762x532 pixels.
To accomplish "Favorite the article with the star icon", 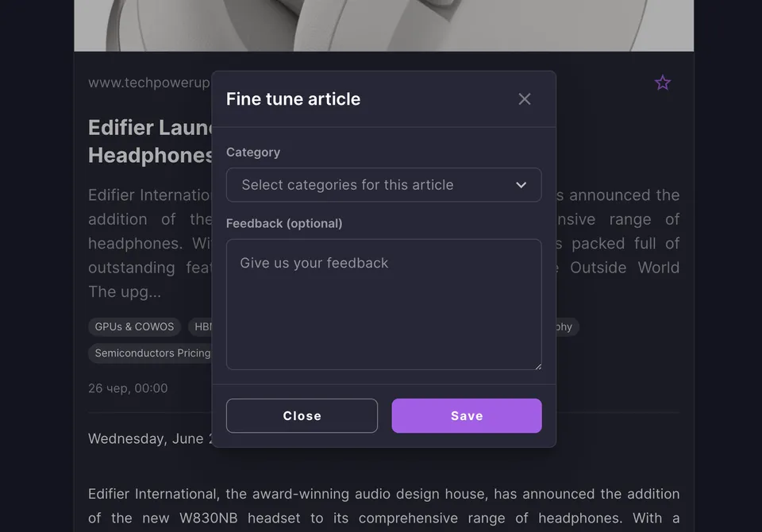I will (662, 83).
